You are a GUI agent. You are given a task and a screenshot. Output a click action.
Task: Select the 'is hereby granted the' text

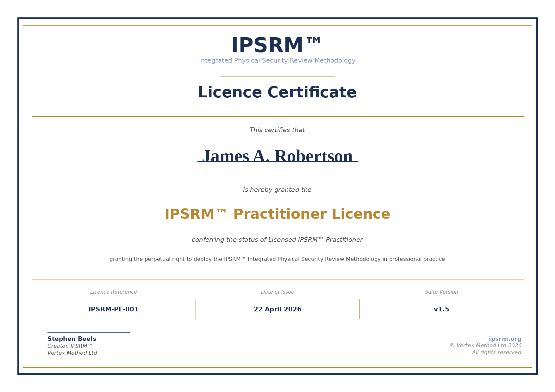tap(277, 190)
